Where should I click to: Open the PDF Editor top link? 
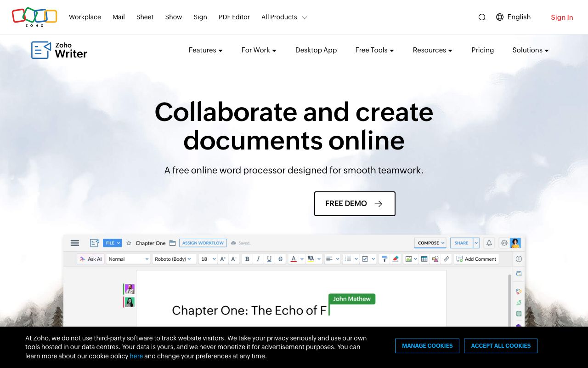point(234,17)
